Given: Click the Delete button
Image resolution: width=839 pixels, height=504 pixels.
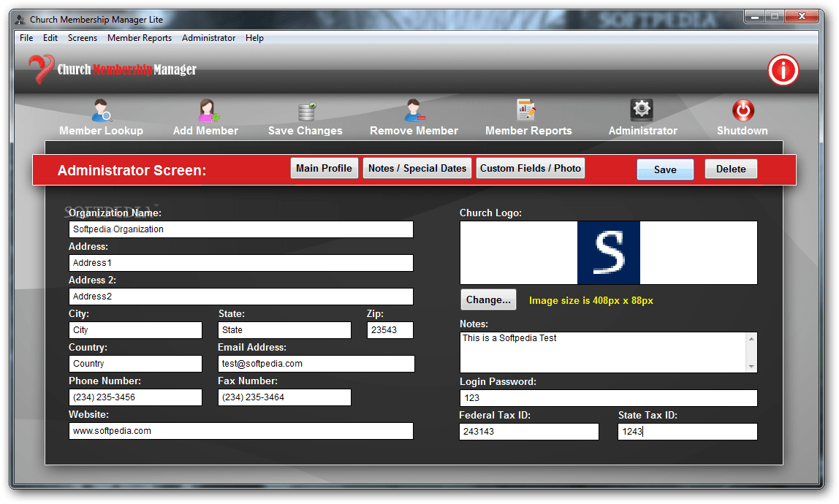Looking at the screenshot, I should pyautogui.click(x=731, y=169).
